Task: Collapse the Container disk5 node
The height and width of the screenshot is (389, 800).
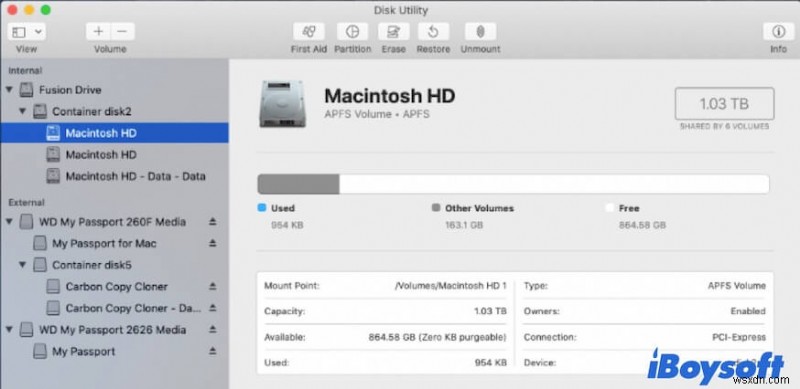Action: coord(22,265)
